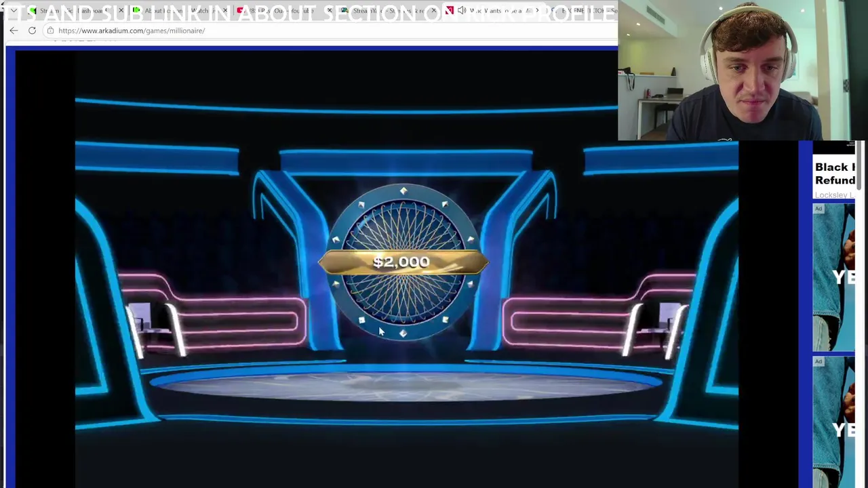Click the Locksley advertiser link
Screen dimensions: 868x488
click(x=834, y=195)
